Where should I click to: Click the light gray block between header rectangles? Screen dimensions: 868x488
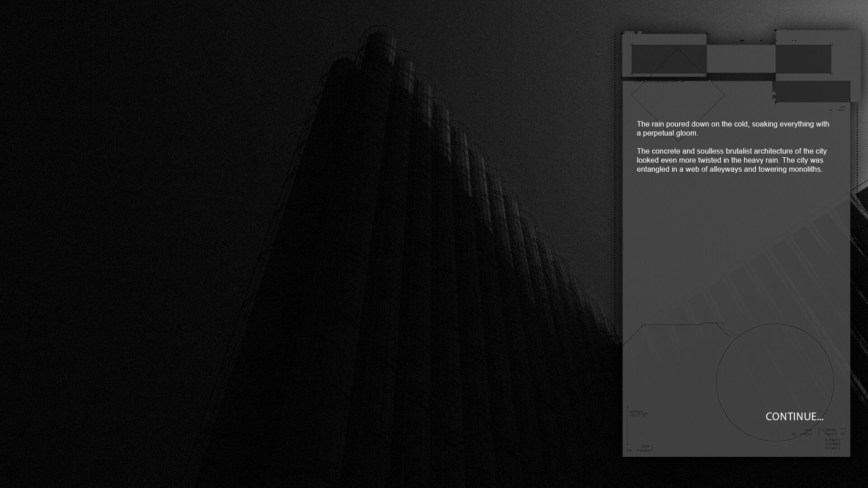(x=741, y=59)
